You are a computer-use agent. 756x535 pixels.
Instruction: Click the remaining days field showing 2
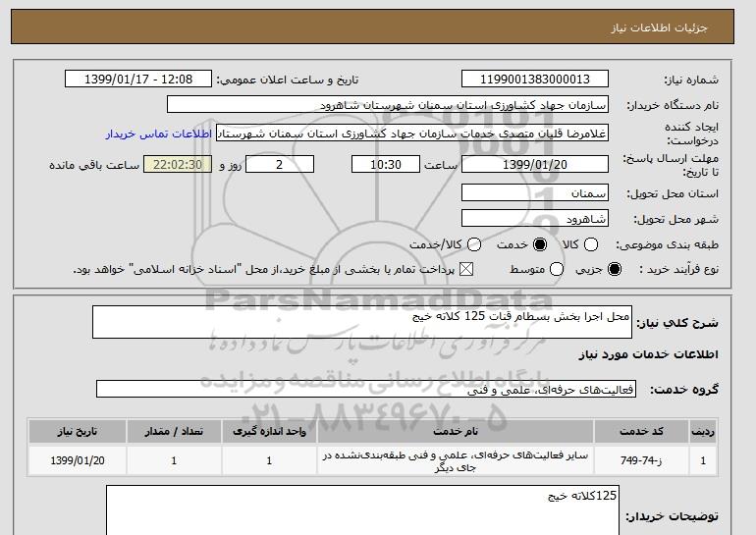(x=280, y=164)
